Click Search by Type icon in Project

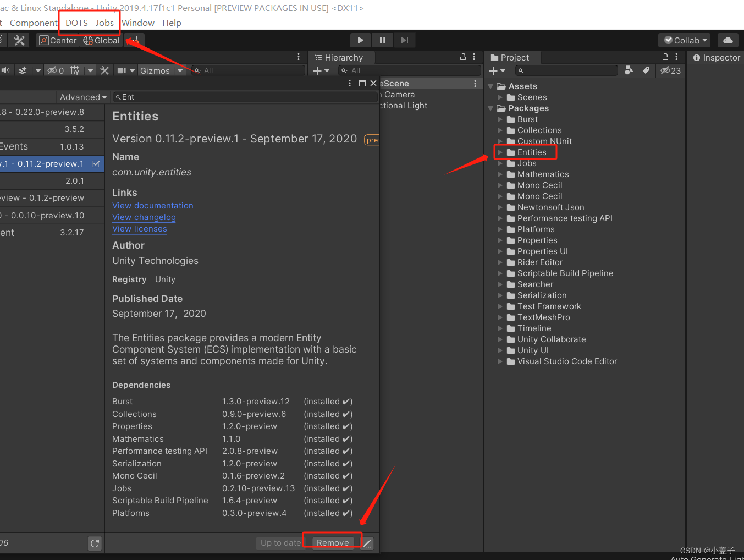(629, 70)
